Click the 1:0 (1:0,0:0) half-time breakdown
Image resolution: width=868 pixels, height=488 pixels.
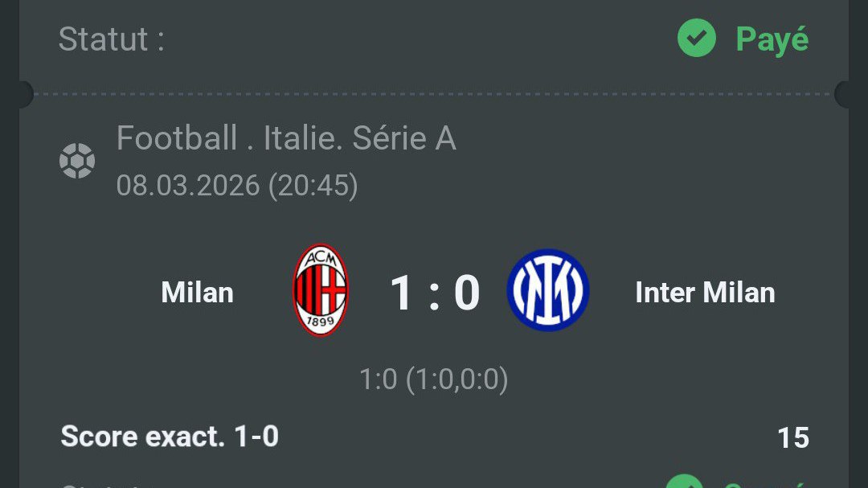433,379
